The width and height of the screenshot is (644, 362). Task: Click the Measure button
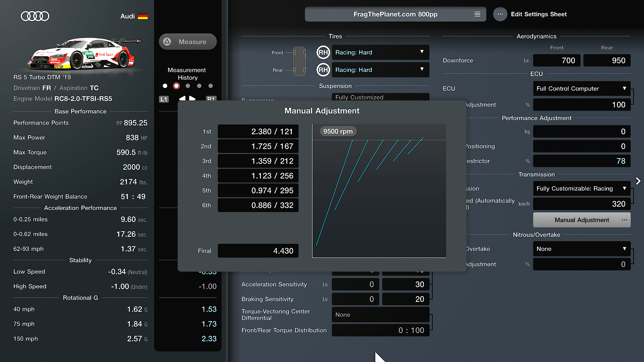188,41
